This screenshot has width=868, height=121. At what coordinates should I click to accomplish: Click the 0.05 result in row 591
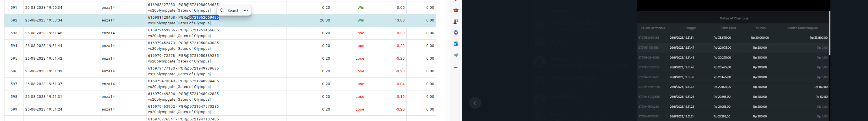[x=401, y=7]
